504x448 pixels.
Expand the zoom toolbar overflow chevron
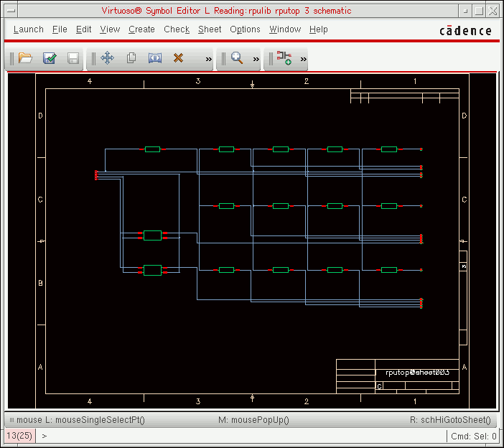pyautogui.click(x=256, y=59)
